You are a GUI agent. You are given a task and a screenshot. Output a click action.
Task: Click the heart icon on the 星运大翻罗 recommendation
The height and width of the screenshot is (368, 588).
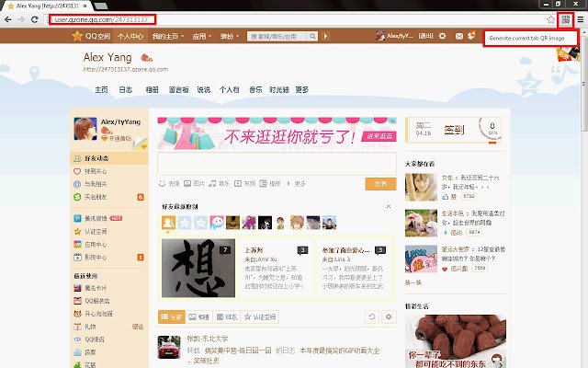445,269
